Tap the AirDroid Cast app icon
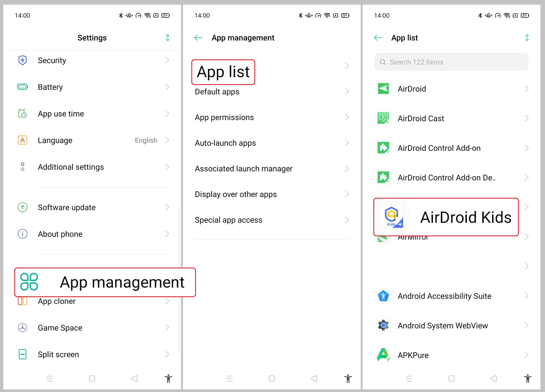The width and height of the screenshot is (545, 392). tap(383, 118)
